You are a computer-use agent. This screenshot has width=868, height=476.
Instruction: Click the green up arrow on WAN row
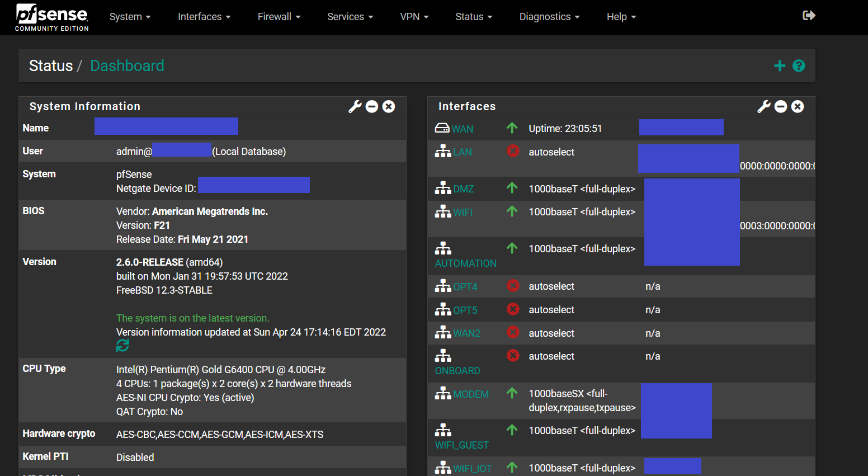click(512, 128)
